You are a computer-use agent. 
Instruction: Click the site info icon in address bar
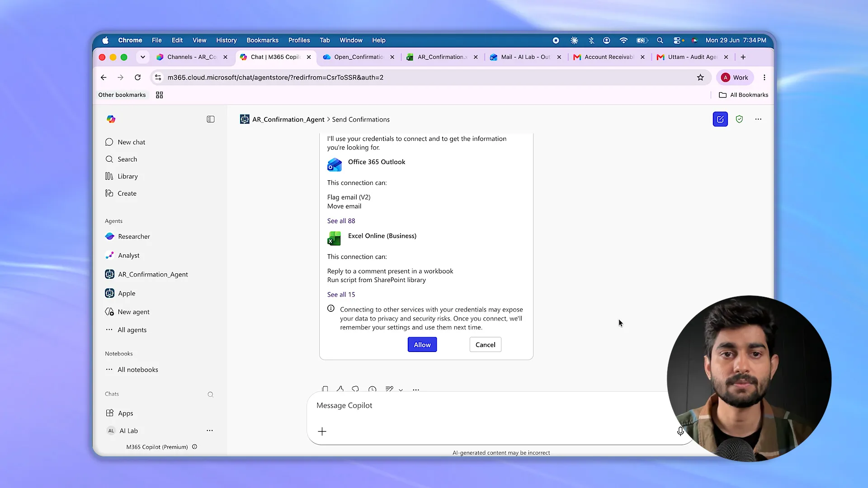point(158,77)
